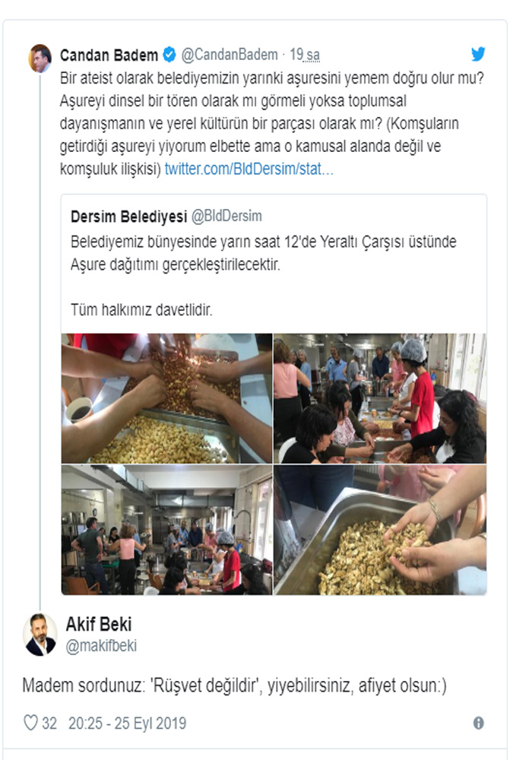Click the @CandanBadem handle
This screenshot has height=760, width=532.
pos(230,55)
